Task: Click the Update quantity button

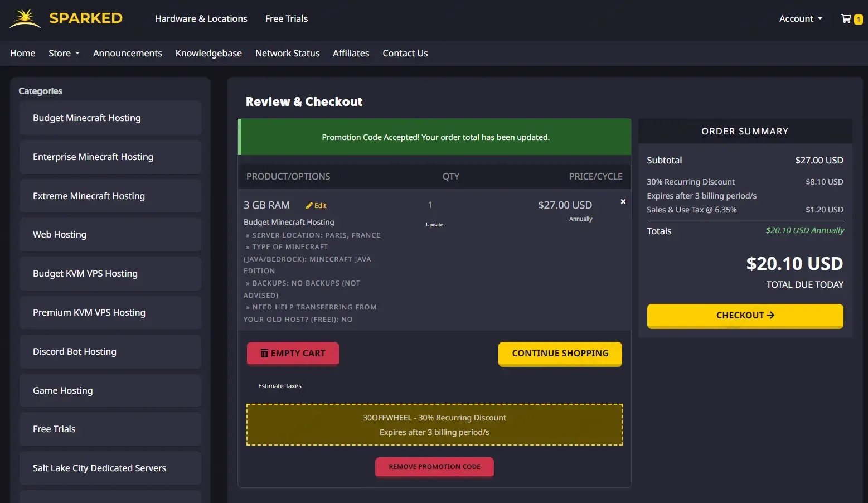Action: (x=434, y=225)
